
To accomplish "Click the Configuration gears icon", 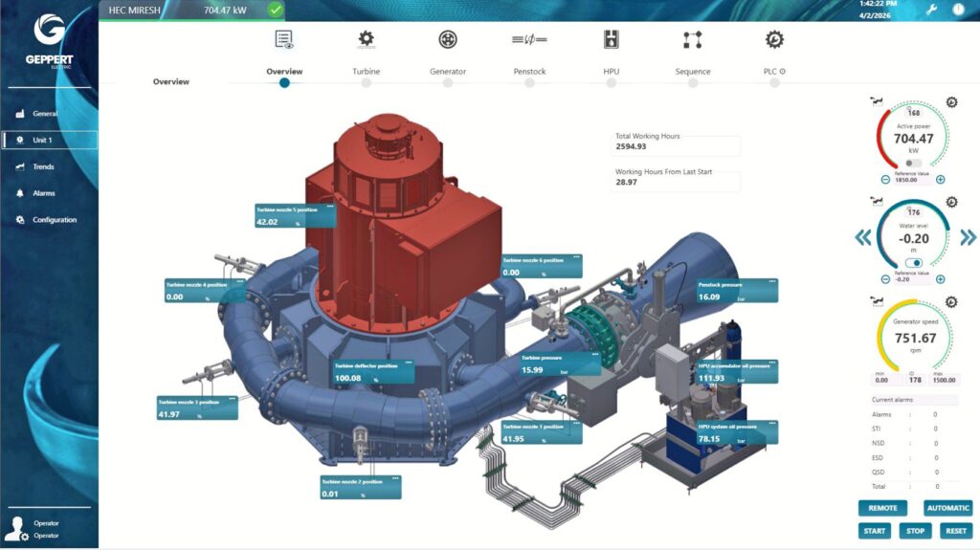I will pyautogui.click(x=20, y=220).
